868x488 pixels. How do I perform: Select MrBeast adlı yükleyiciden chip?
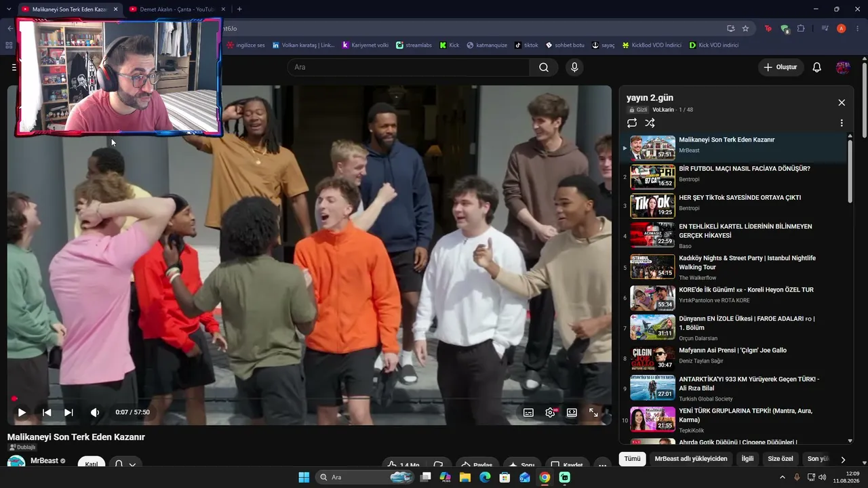(x=690, y=459)
